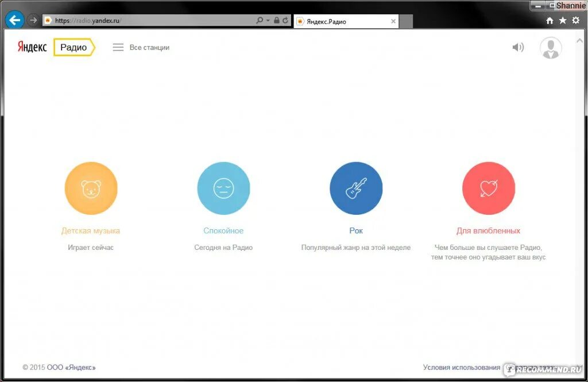
Task: Open the Для влюбленных station link
Action: (488, 231)
